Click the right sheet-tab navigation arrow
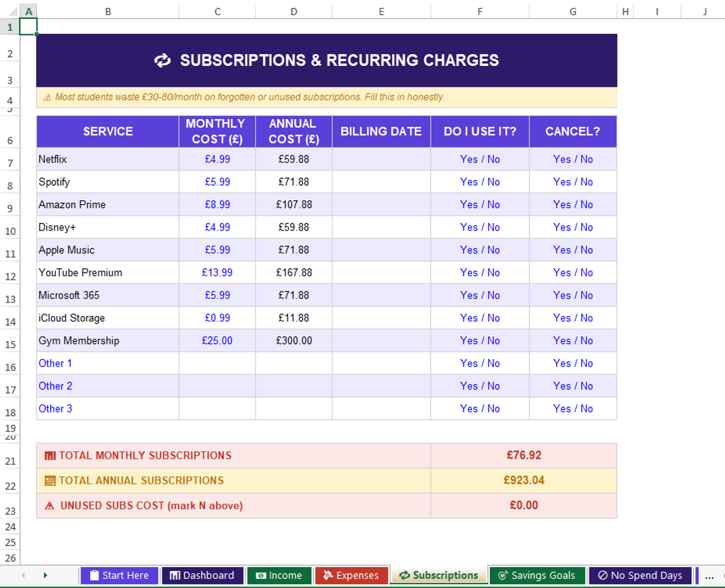The width and height of the screenshot is (725, 588). [x=45, y=575]
